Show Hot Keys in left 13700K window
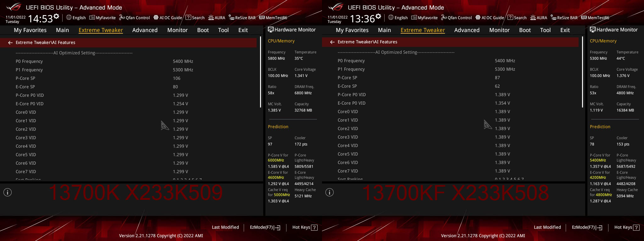This screenshot has height=241, width=644. pyautogui.click(x=305, y=227)
